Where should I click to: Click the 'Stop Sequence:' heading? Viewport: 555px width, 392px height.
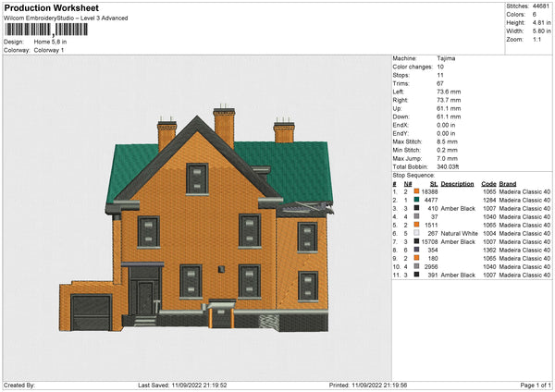pyautogui.click(x=413, y=175)
